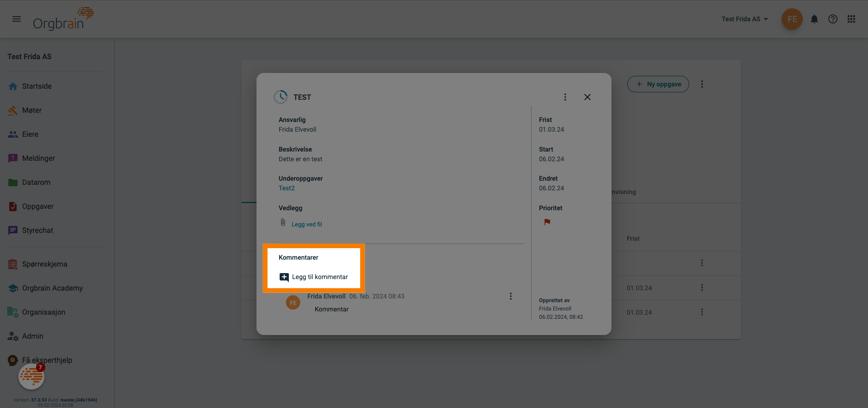Image resolution: width=868 pixels, height=408 pixels.
Task: Click the Styrechat chat icon
Action: click(13, 231)
